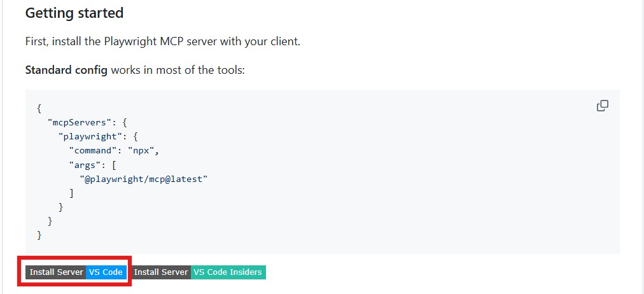Image resolution: width=644 pixels, height=294 pixels.
Task: Click the Install Server VS Code badge
Action: click(75, 272)
